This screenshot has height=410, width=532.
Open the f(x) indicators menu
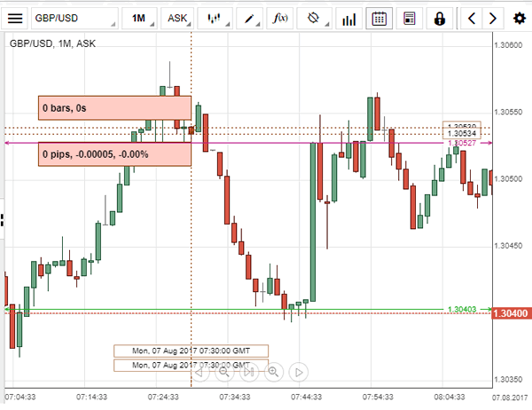point(280,19)
